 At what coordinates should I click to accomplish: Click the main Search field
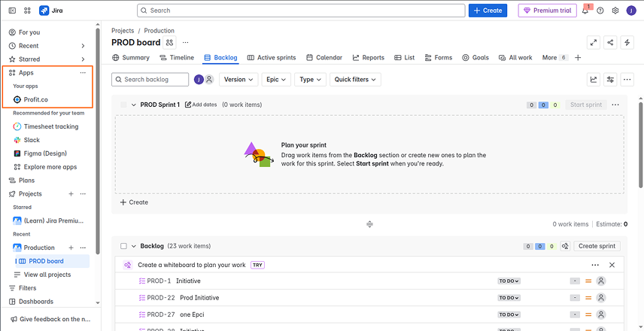tap(301, 11)
